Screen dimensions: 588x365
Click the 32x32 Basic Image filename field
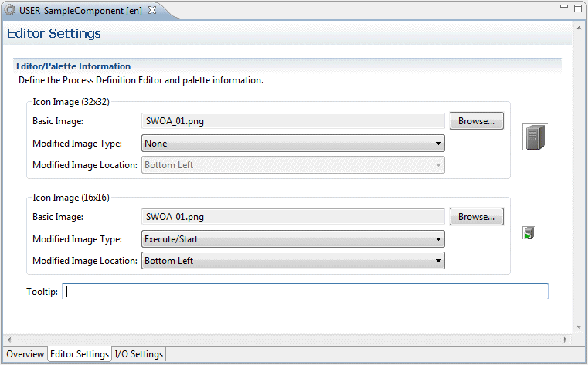(x=293, y=121)
